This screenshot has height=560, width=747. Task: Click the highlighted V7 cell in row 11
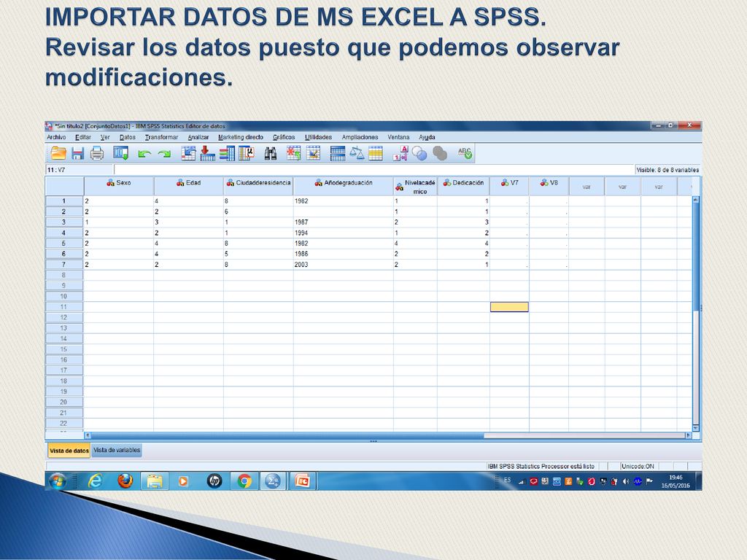(509, 307)
